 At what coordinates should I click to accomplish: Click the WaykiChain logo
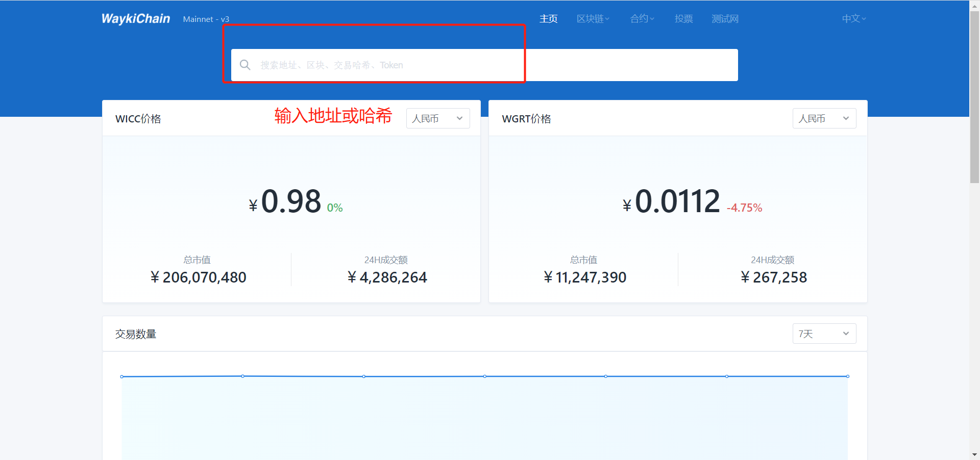click(x=135, y=18)
